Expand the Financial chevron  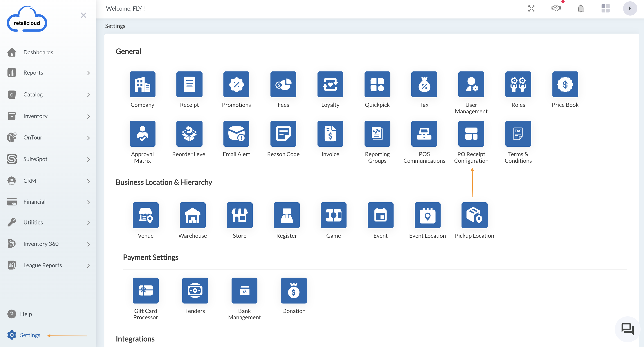point(88,202)
